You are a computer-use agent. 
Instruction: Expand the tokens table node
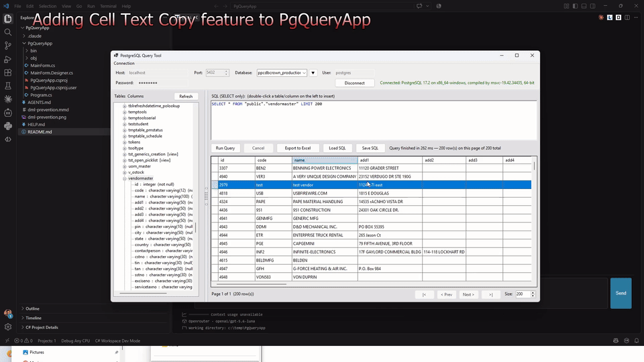click(125, 142)
